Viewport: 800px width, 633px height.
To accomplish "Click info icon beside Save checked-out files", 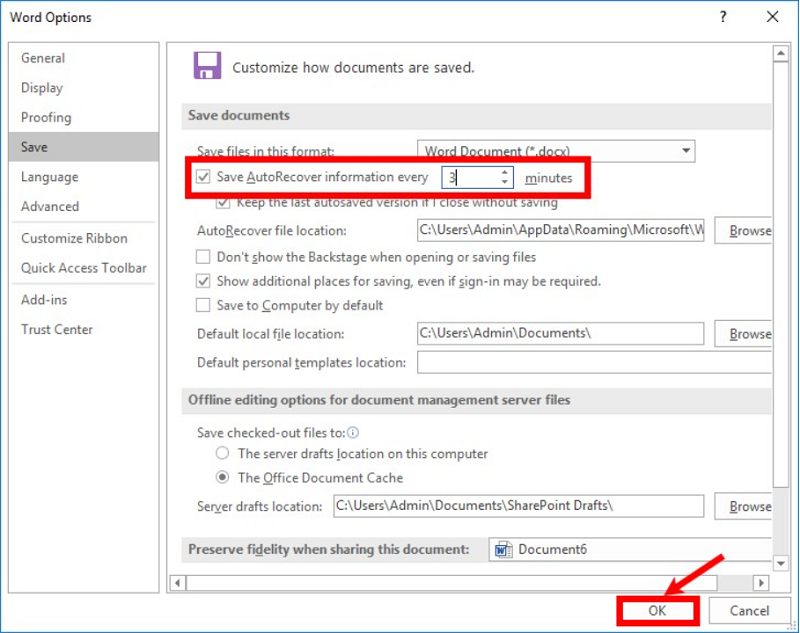I will [351, 432].
